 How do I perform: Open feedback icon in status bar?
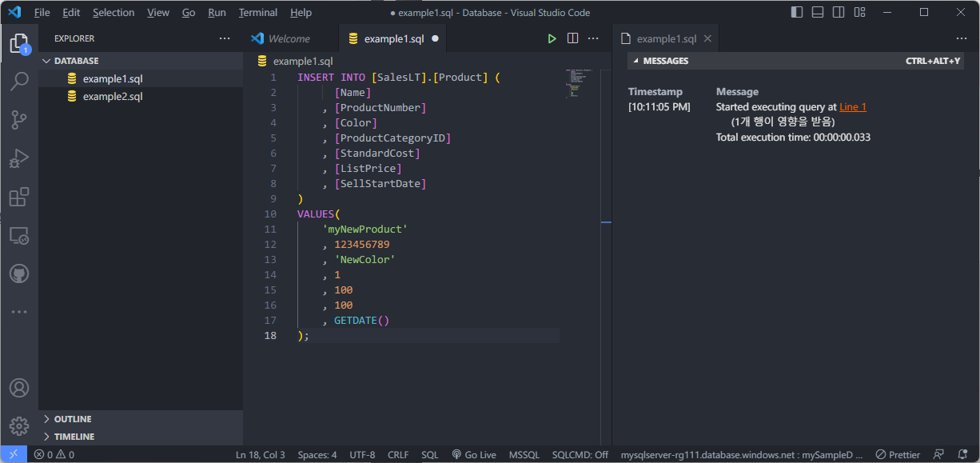tap(938, 454)
